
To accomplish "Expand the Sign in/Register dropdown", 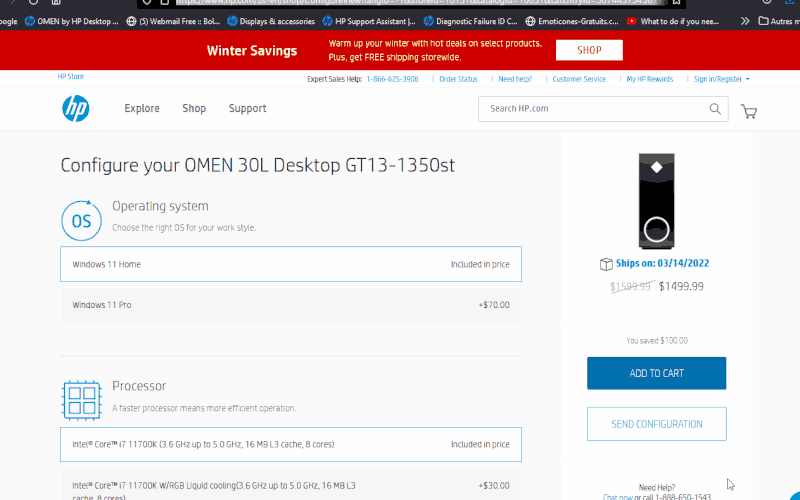I will coord(721,79).
